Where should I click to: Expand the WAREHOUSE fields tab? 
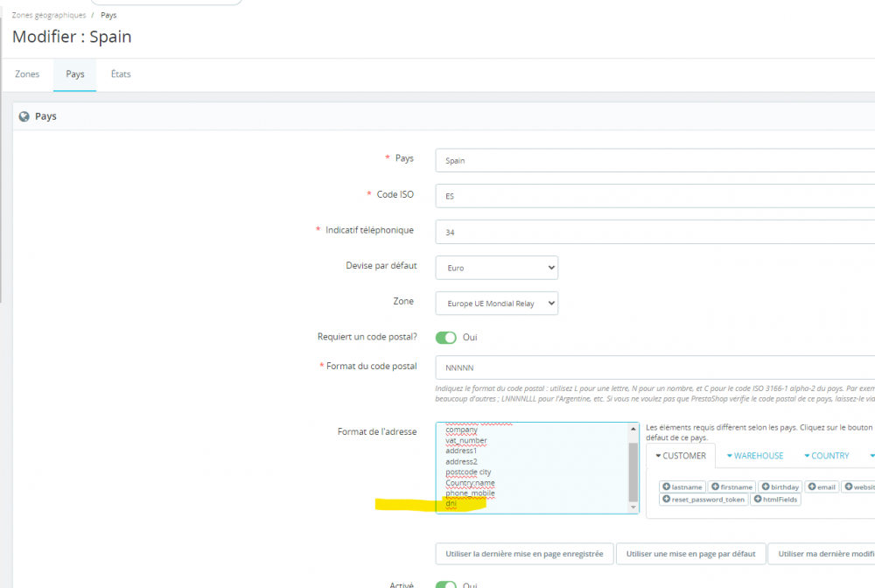point(755,456)
